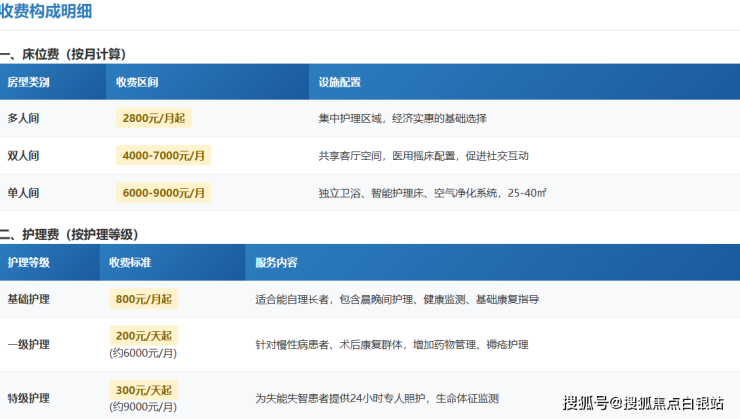
Task: Click the 2800元/月起 price badge
Action: [x=154, y=118]
